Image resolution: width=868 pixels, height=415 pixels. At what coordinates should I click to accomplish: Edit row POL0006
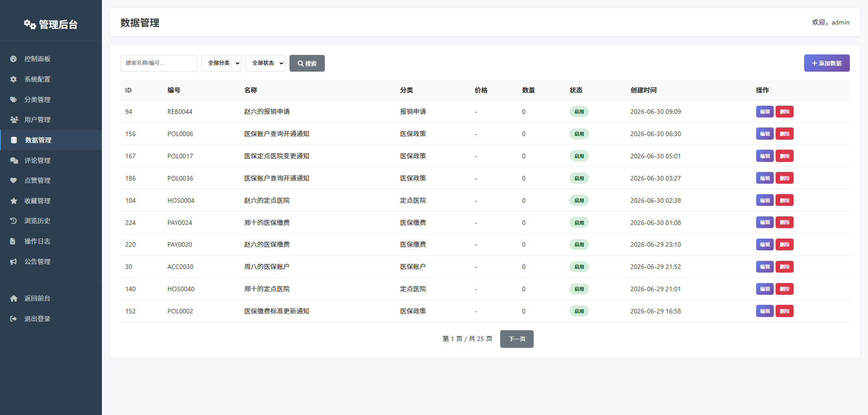point(765,134)
